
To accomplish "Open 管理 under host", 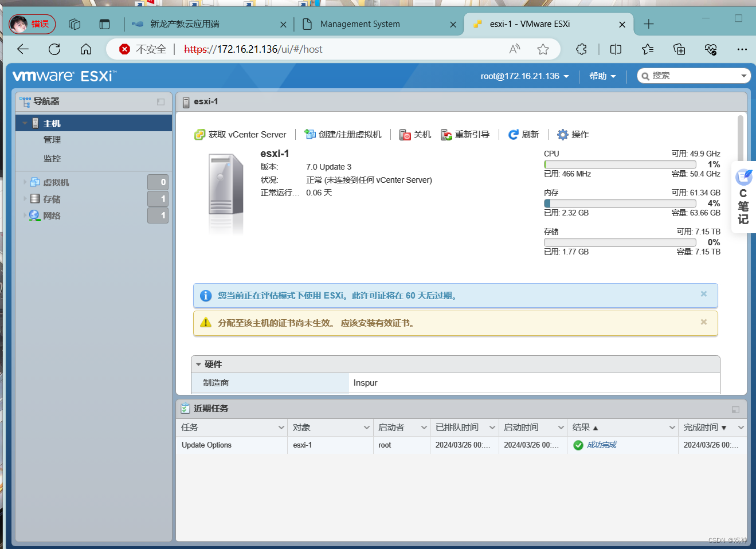I will point(52,140).
